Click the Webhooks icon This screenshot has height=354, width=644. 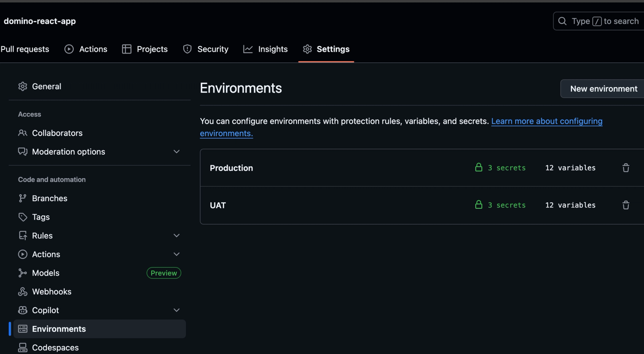pyautogui.click(x=22, y=292)
